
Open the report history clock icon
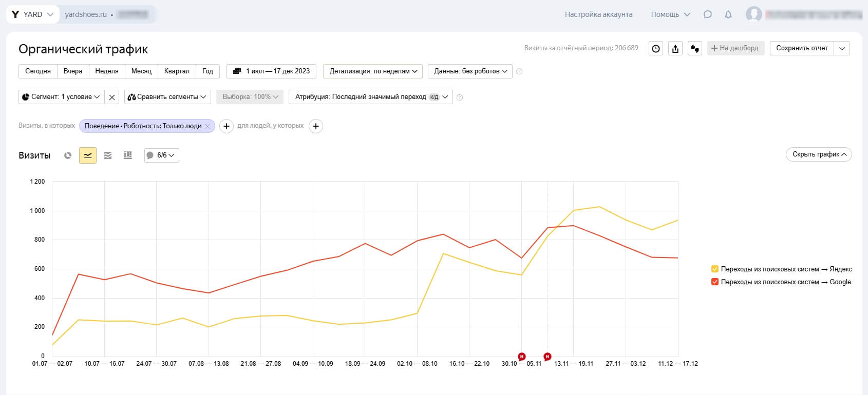[656, 49]
